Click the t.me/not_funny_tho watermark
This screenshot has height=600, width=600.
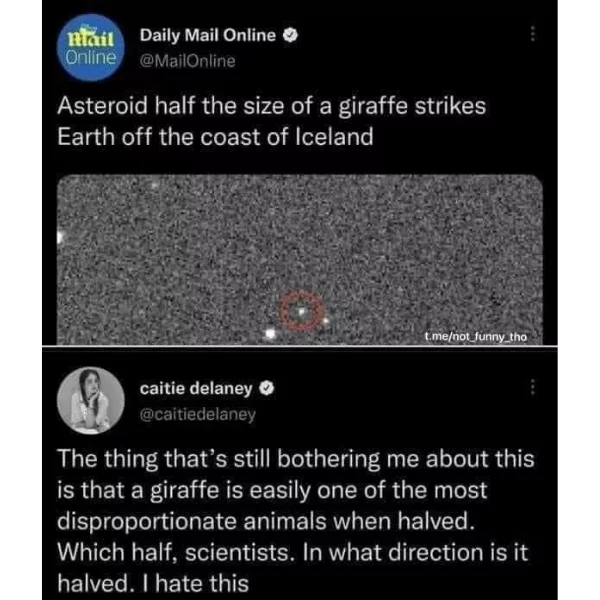tap(476, 337)
